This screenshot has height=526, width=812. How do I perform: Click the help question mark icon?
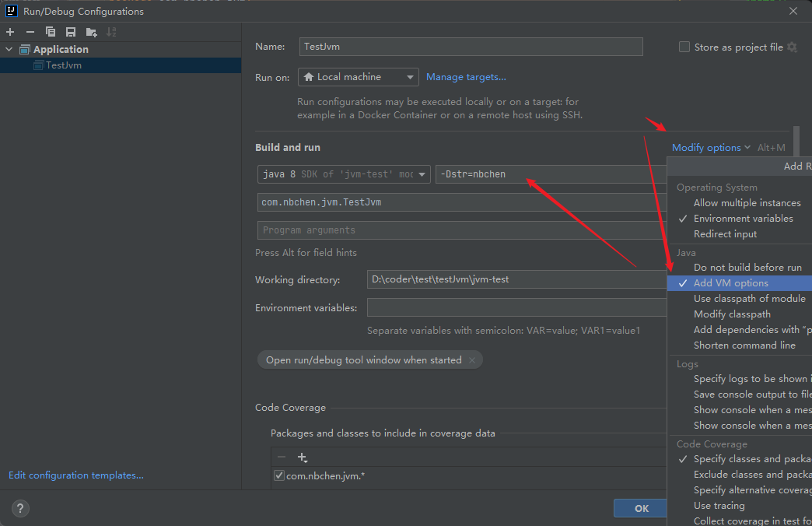tap(20, 508)
